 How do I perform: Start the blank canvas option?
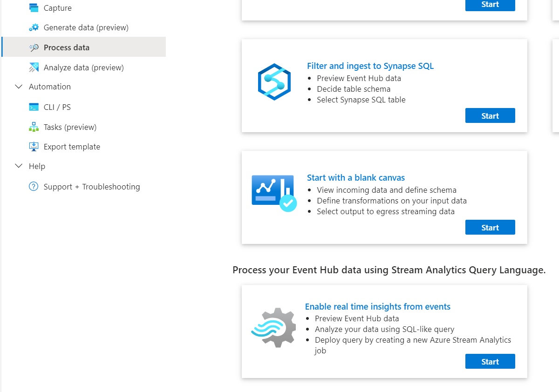point(490,228)
